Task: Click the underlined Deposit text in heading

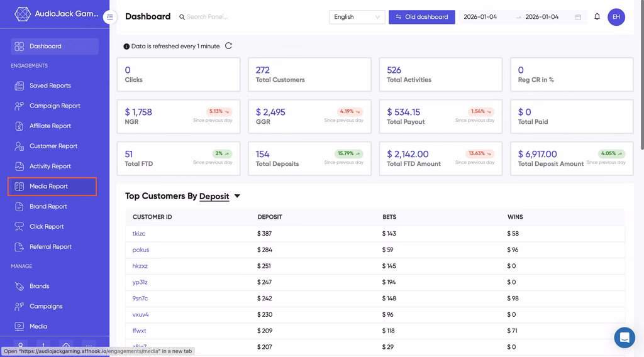Action: point(214,196)
